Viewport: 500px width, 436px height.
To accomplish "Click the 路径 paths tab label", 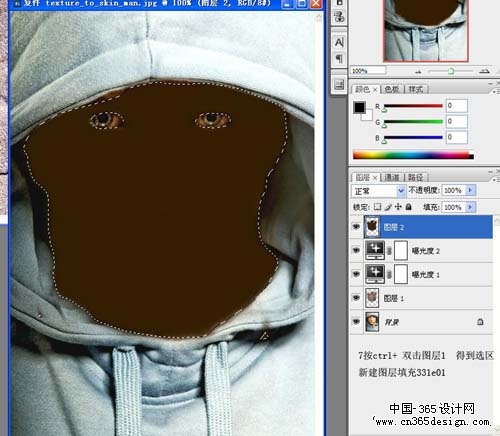I will (415, 177).
